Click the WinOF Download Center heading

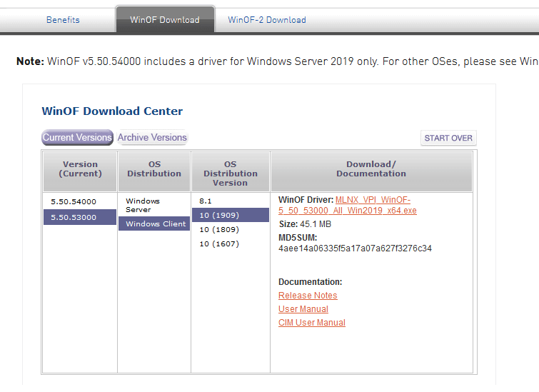(112, 111)
